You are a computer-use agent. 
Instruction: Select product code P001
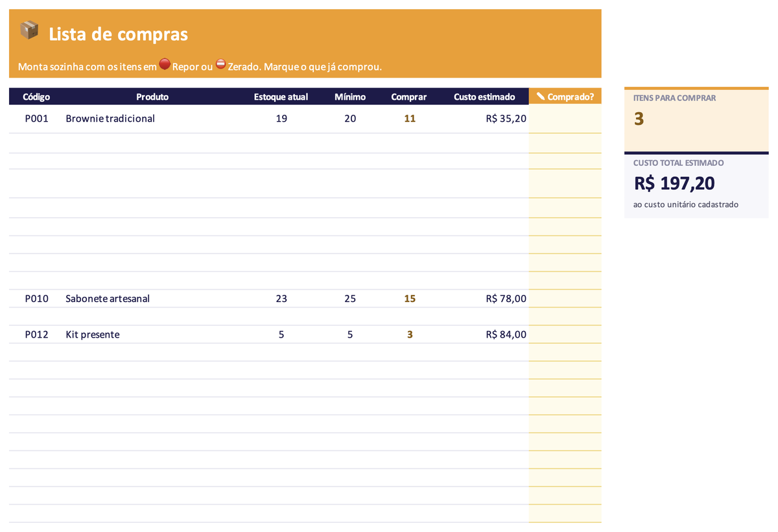pyautogui.click(x=36, y=119)
